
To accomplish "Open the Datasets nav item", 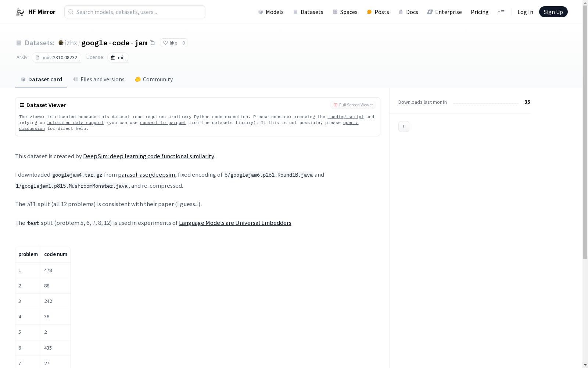I will coord(308,12).
